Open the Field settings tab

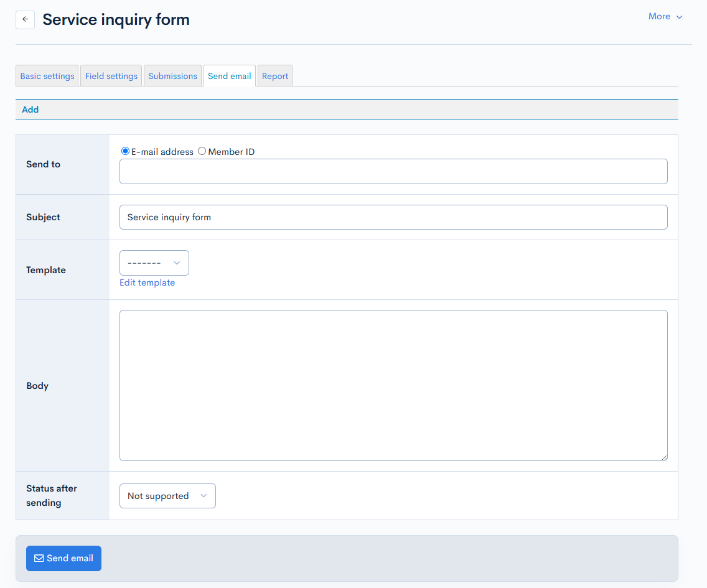(111, 76)
